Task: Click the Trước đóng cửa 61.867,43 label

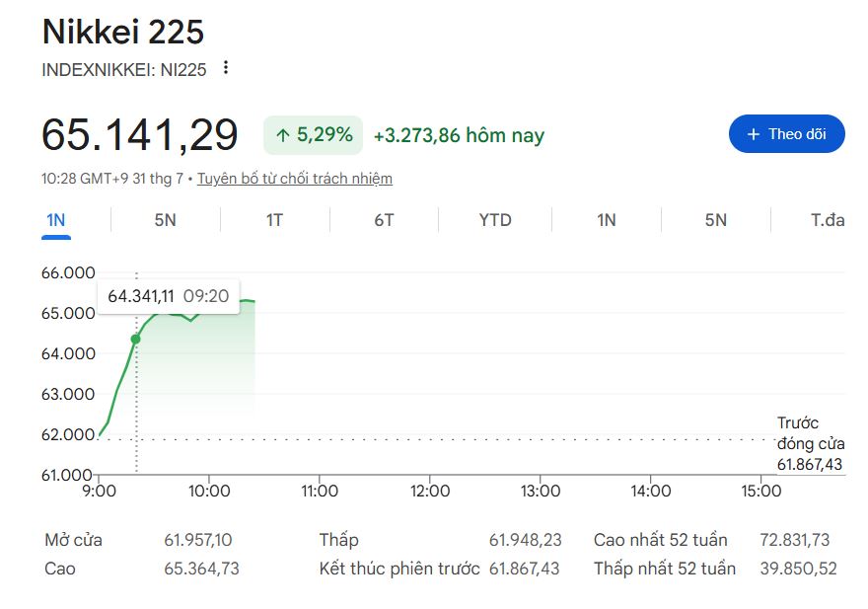Action: (x=811, y=443)
